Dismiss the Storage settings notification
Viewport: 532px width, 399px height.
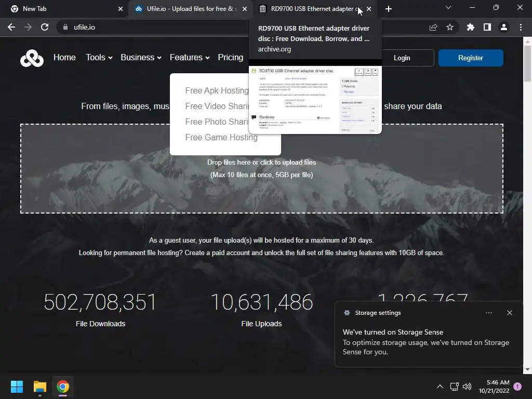click(x=509, y=313)
